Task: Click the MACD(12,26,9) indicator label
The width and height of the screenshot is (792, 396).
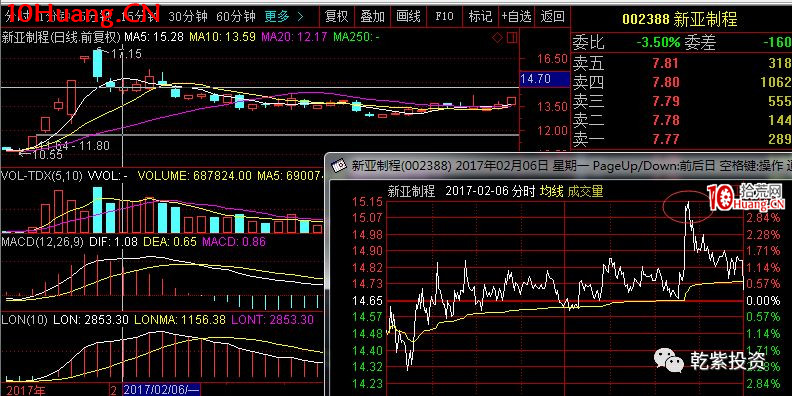Action: pyautogui.click(x=42, y=242)
